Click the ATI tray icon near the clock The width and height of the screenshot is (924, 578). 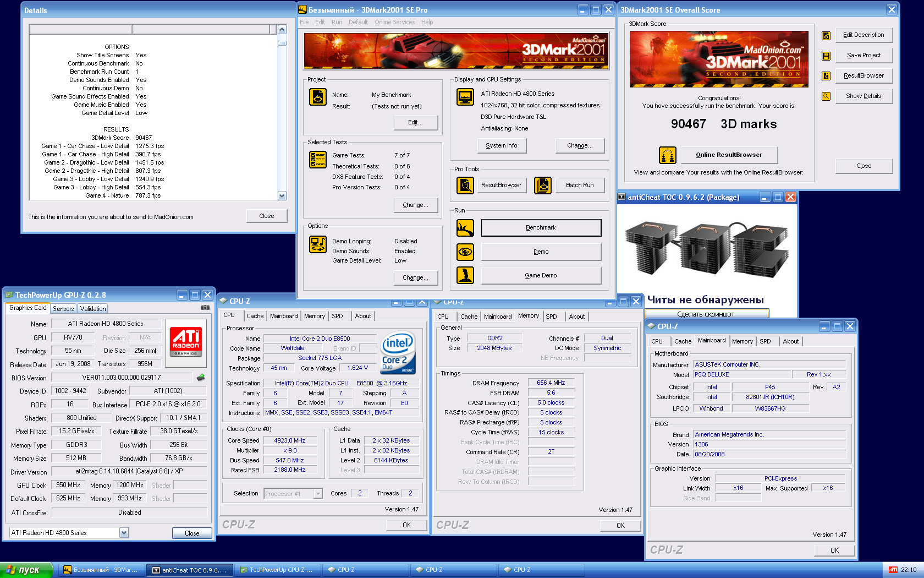893,570
